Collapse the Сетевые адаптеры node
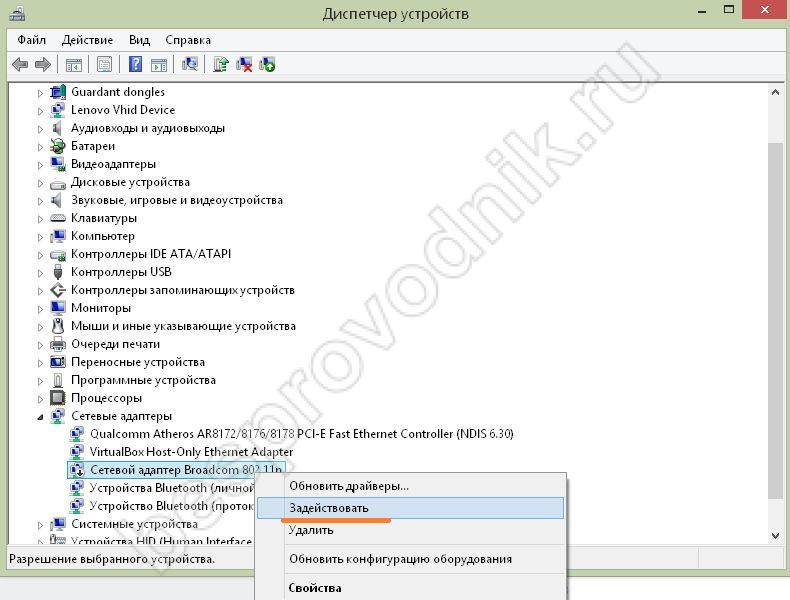This screenshot has width=790, height=600. coord(40,417)
